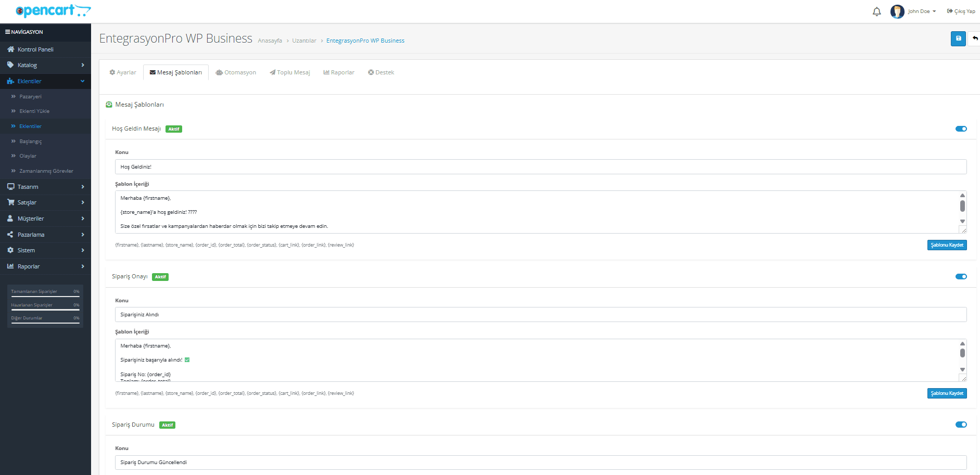Click the blue save icon button

(958, 38)
